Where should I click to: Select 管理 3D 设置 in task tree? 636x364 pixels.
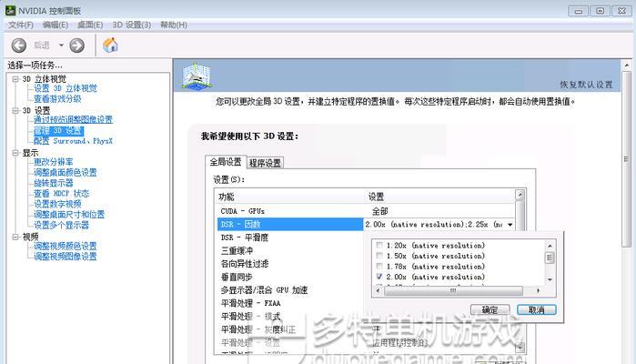[59, 131]
